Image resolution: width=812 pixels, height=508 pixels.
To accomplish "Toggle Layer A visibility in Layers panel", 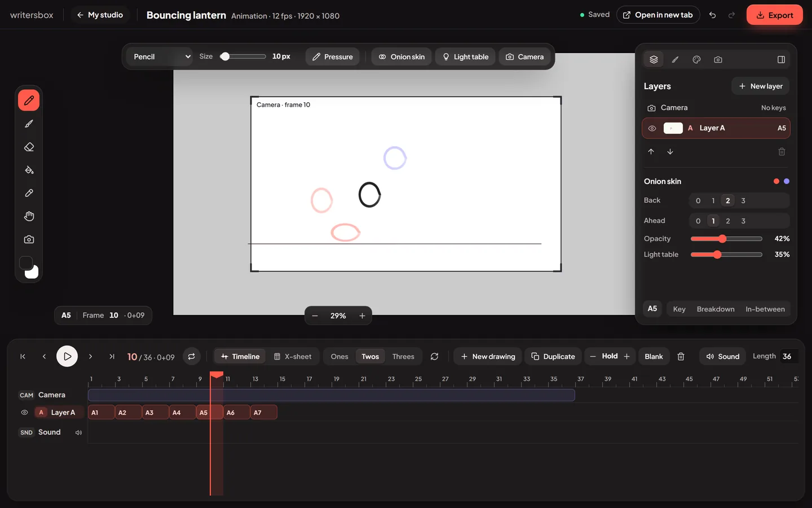I will pyautogui.click(x=652, y=128).
